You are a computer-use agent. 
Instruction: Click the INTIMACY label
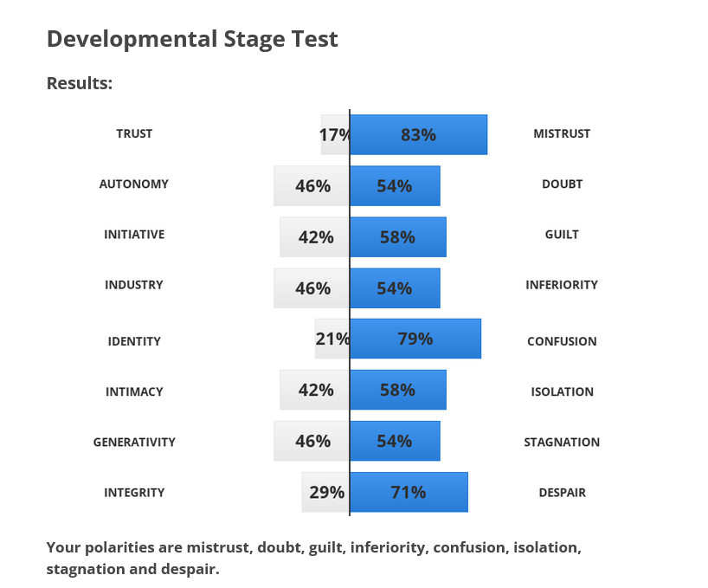tap(134, 391)
